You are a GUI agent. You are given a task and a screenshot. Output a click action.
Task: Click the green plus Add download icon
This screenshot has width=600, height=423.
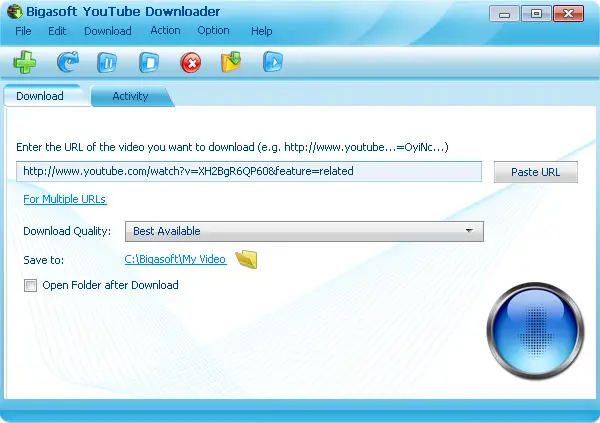click(x=25, y=62)
